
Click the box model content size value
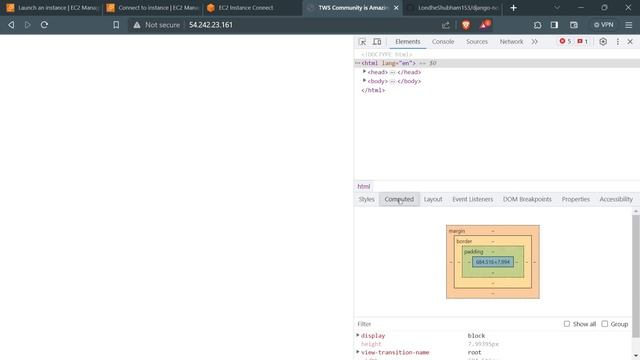(493, 262)
